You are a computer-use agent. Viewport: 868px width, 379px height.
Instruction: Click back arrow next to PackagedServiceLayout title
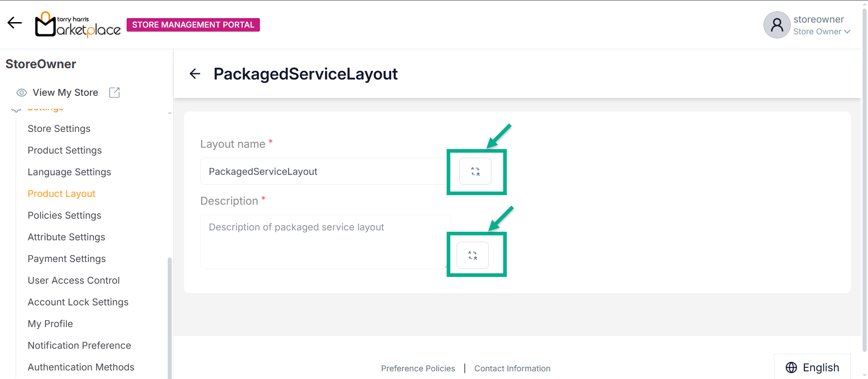pyautogui.click(x=195, y=74)
